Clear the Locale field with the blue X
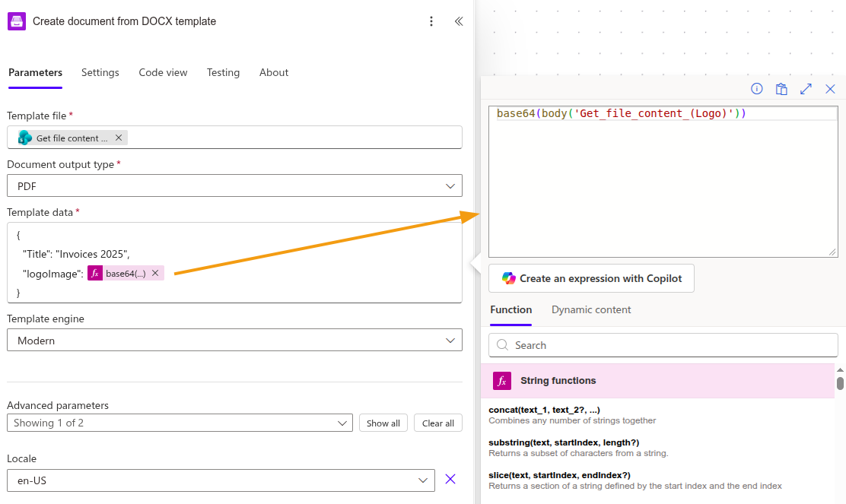 point(450,480)
